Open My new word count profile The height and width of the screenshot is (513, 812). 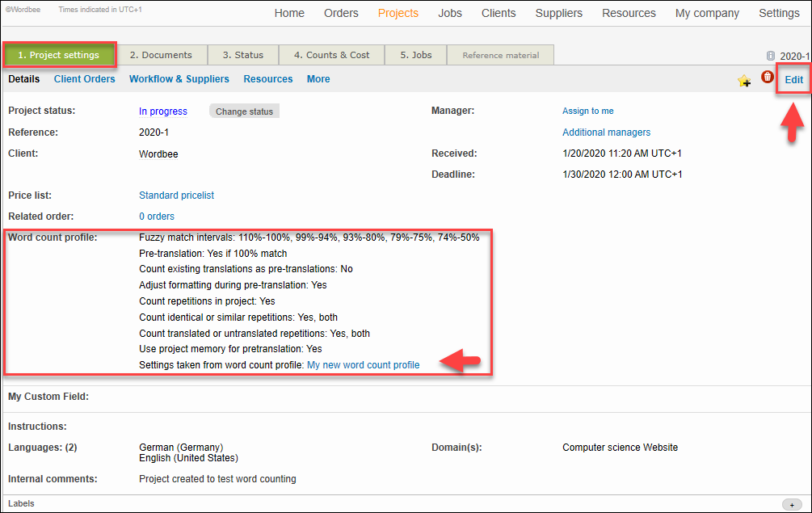(364, 365)
